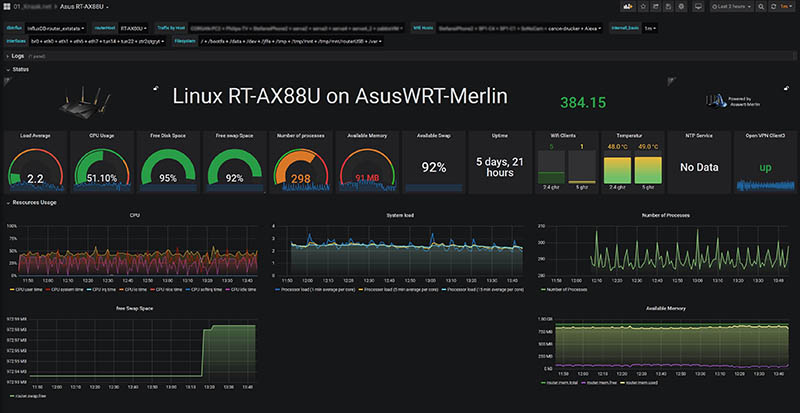Open the Traffic by Host variable dropdown
Image resolution: width=800 pixels, height=413 pixels.
click(x=297, y=28)
